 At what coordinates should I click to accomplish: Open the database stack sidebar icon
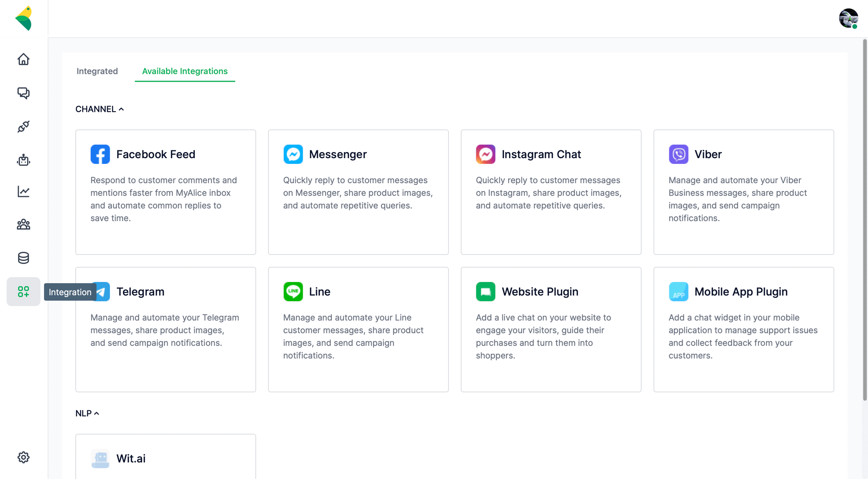23,258
